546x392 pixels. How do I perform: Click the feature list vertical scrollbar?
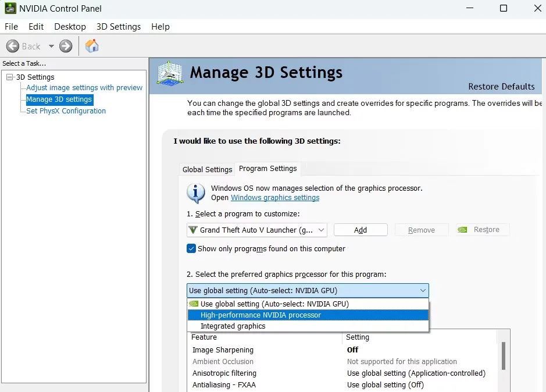coord(503,355)
